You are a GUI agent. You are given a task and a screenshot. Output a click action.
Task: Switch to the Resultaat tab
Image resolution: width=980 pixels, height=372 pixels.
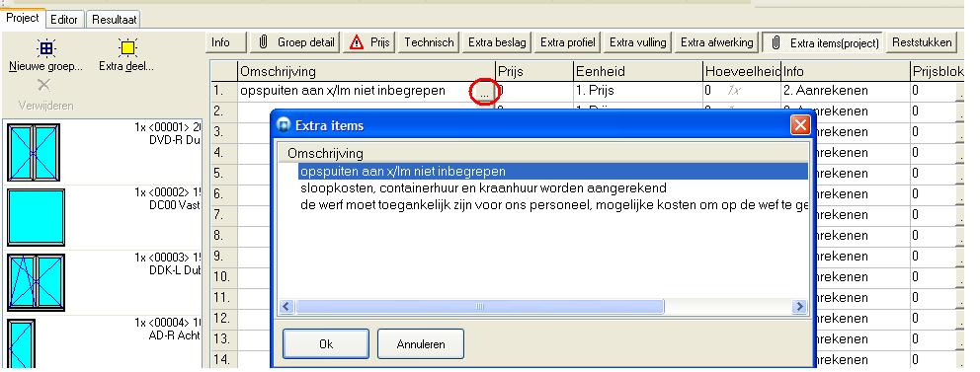point(114,20)
